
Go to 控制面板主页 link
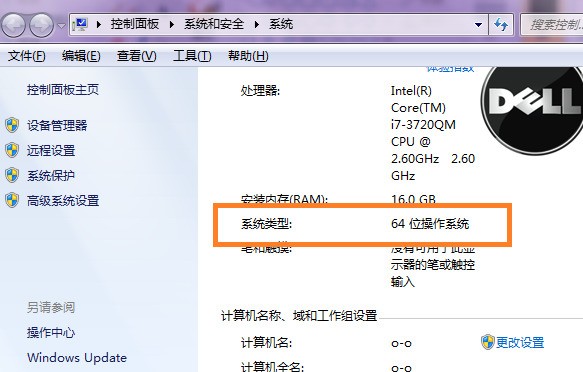tap(63, 90)
